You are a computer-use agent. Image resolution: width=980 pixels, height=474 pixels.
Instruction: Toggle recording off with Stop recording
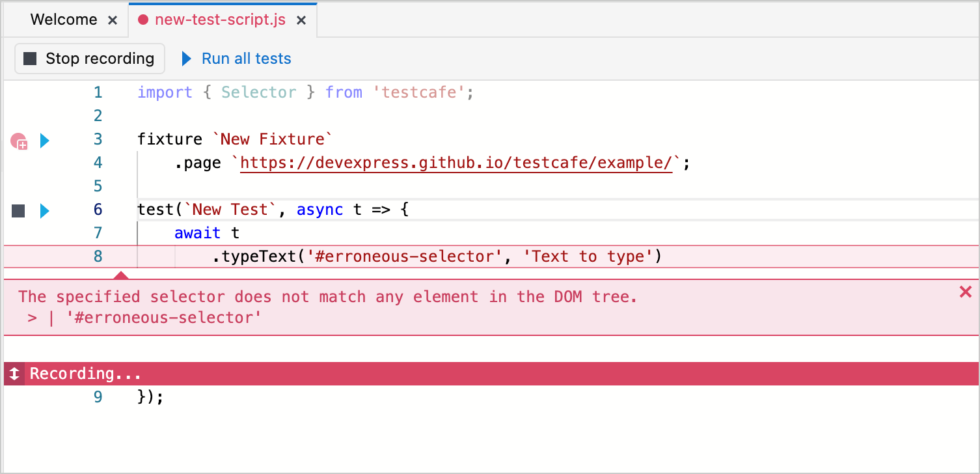click(x=89, y=58)
